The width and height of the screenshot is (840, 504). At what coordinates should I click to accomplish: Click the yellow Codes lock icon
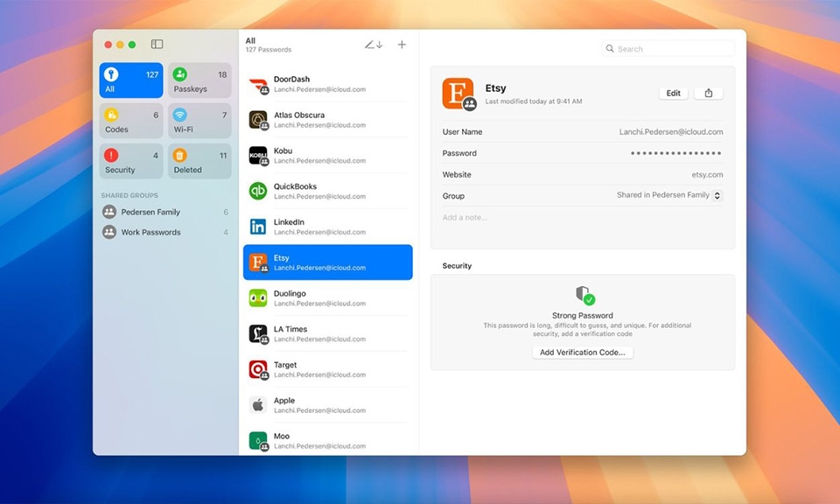111,115
